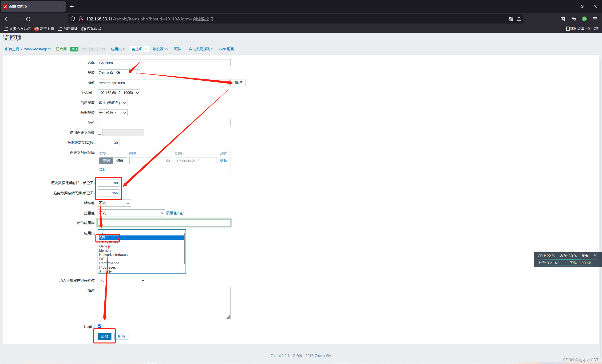Open the 主机接口 dropdown

pos(119,93)
